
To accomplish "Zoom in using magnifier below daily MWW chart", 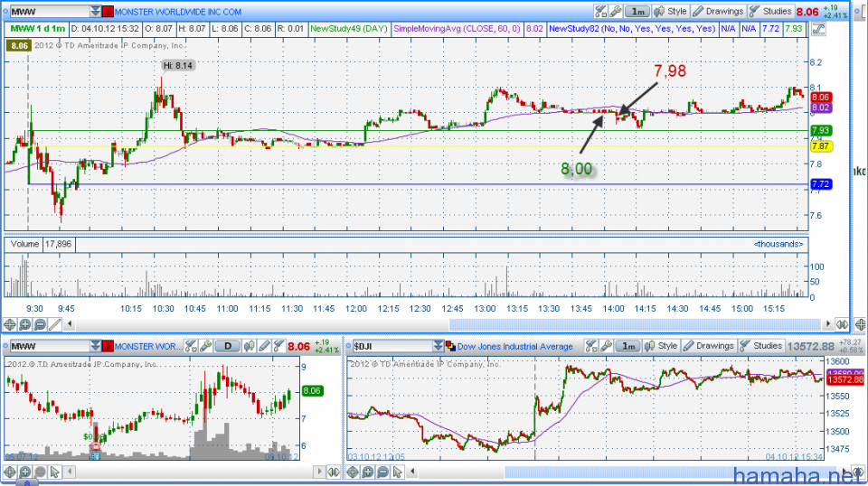I will tap(25, 472).
